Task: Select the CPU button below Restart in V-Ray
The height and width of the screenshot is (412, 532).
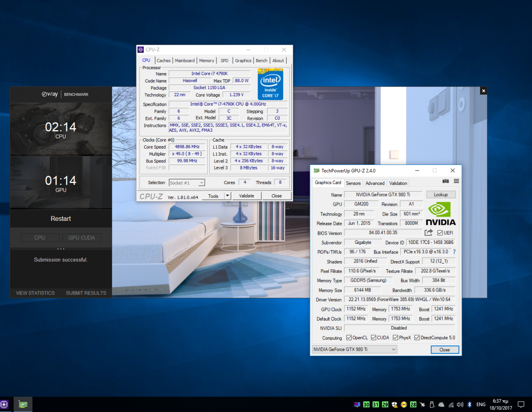Action: [x=39, y=238]
